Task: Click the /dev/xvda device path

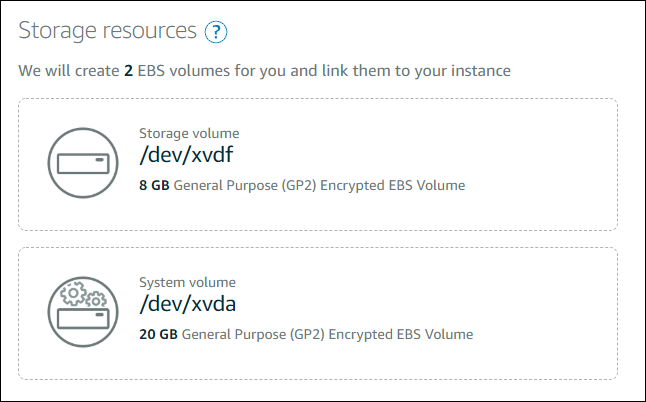Action: tap(188, 304)
